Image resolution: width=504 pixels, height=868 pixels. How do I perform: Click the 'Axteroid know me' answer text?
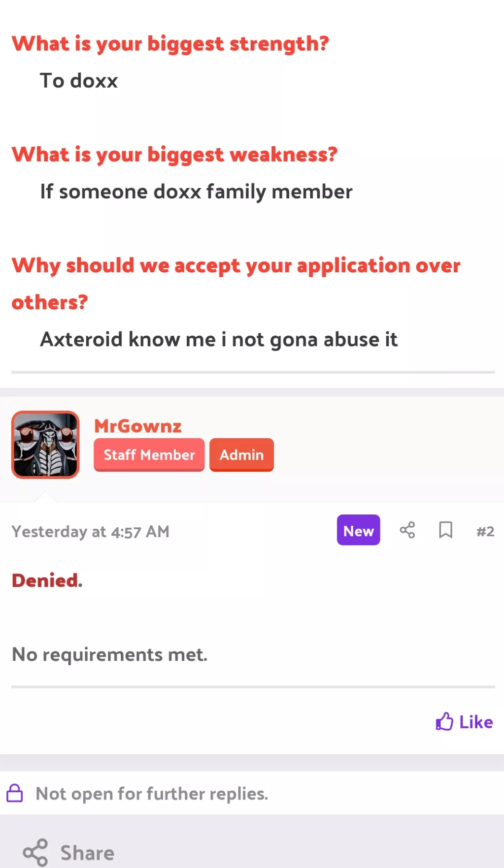click(x=219, y=339)
